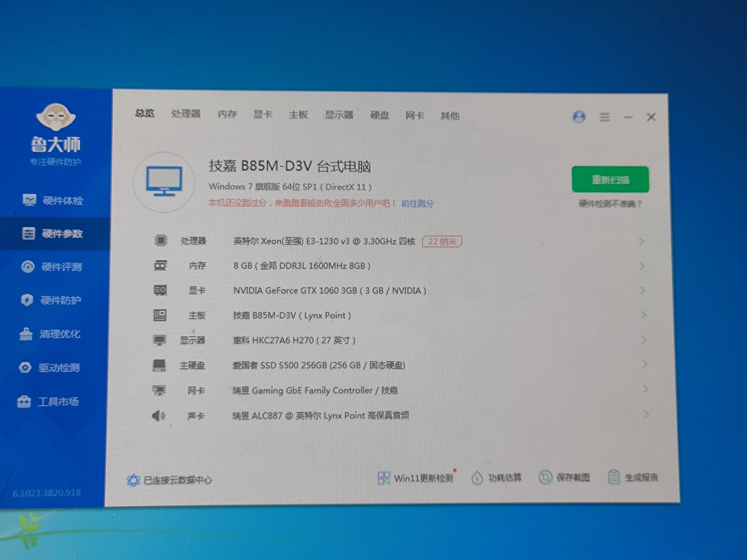Expand the 声卡 row chevron

(646, 414)
